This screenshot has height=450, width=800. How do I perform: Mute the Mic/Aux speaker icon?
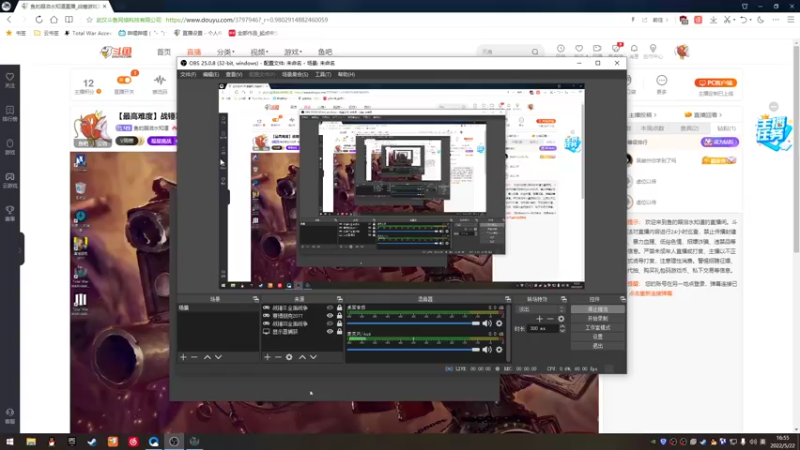[x=487, y=349]
